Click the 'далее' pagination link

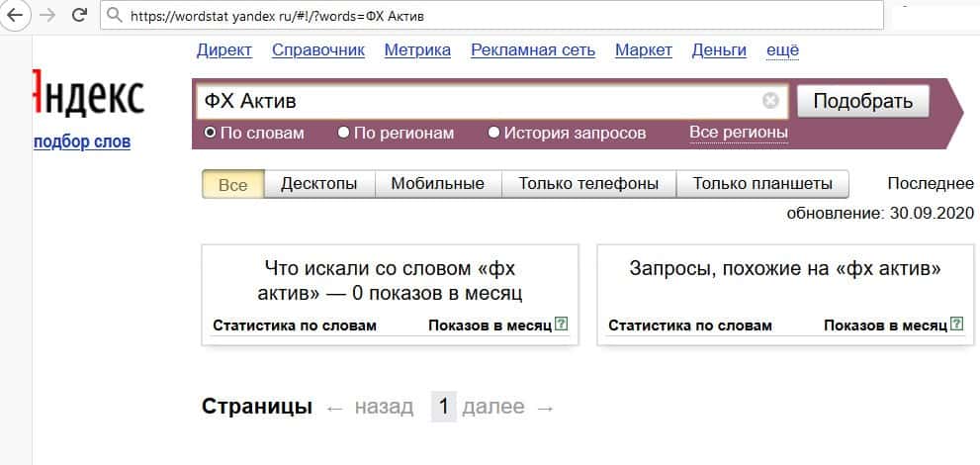pyautogui.click(x=493, y=407)
